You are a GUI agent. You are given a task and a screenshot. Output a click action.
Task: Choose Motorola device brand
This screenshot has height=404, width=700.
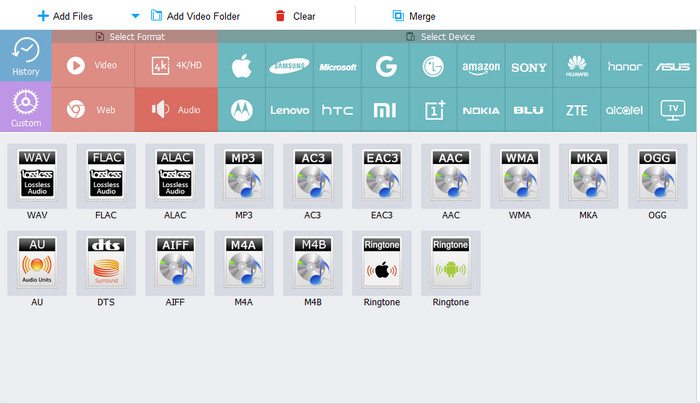[242, 110]
